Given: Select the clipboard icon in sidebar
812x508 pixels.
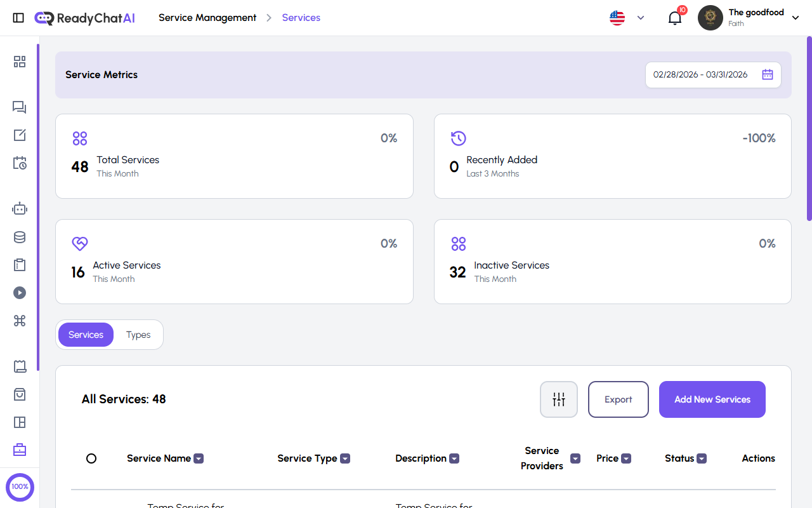Looking at the screenshot, I should click(x=19, y=265).
